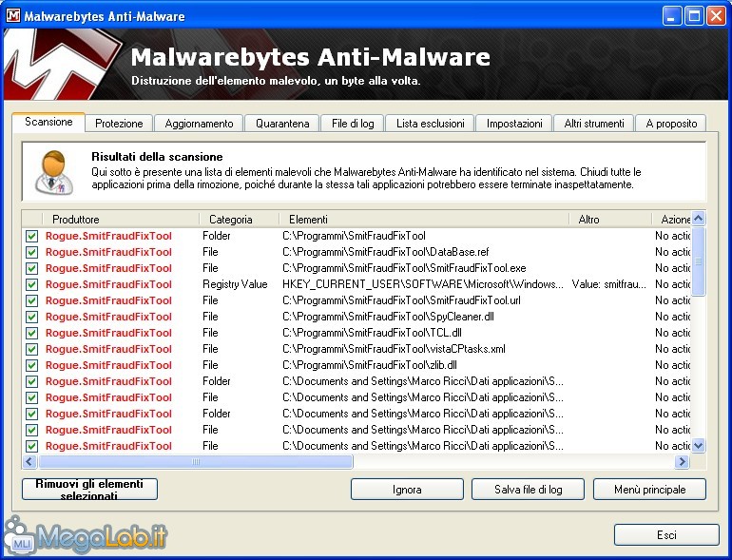
Task: Open the Aggiornamento tab
Action: coord(199,124)
